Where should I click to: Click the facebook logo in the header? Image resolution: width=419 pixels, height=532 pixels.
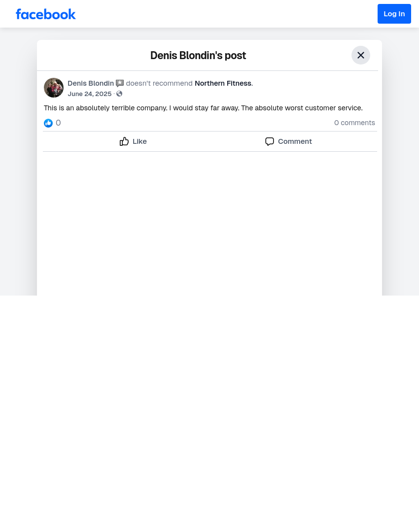point(45,14)
